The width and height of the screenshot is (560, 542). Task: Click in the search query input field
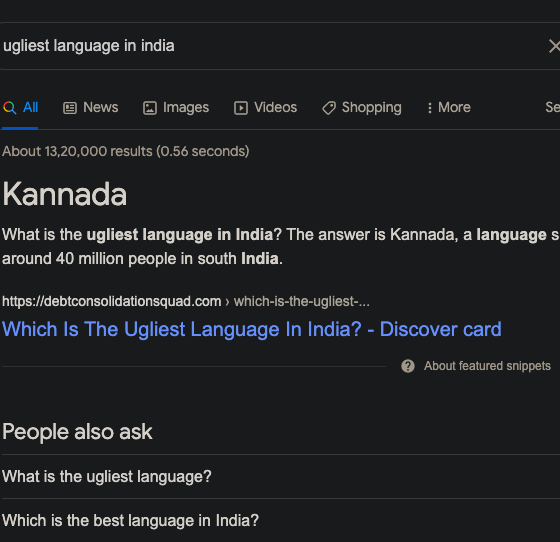click(x=271, y=46)
